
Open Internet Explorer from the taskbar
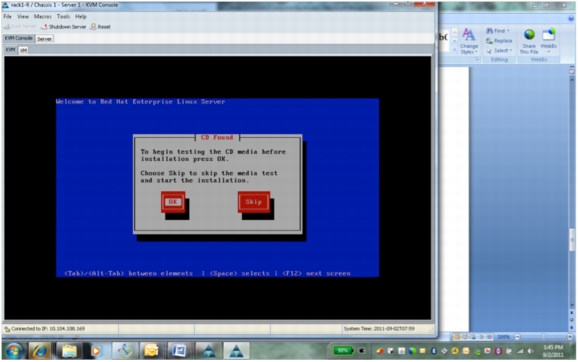coord(39,351)
